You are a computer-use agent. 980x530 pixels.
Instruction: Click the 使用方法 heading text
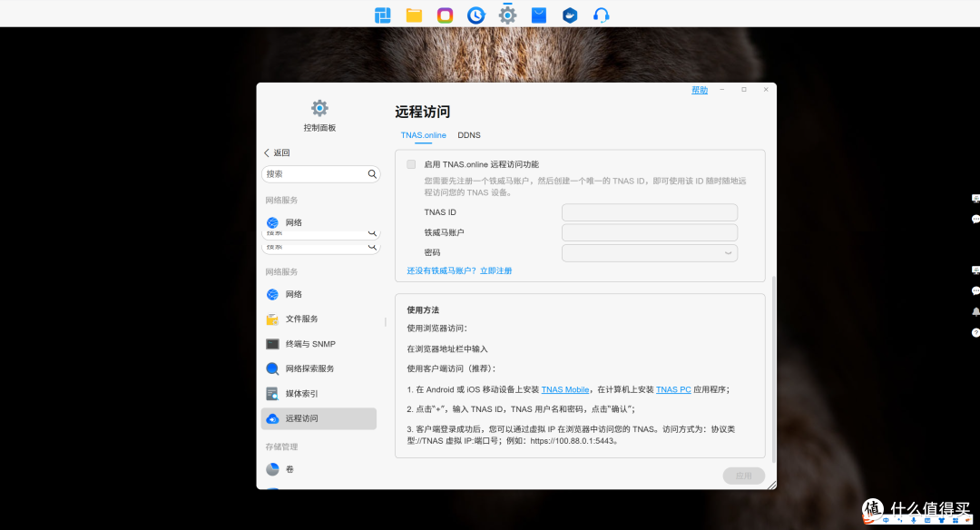pos(423,310)
